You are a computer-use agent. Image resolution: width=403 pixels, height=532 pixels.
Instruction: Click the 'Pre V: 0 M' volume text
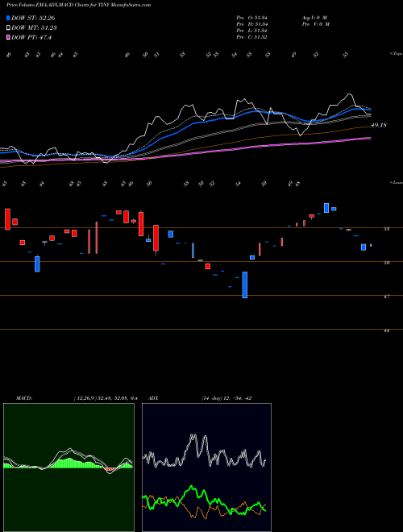(x=315, y=24)
